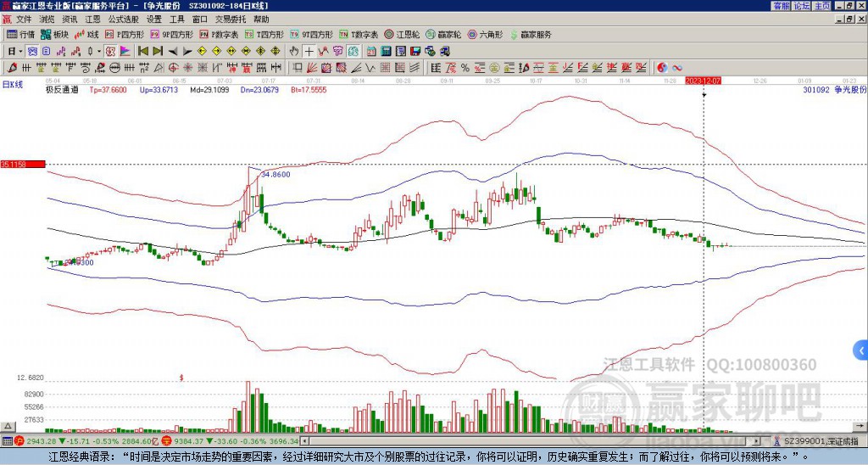Click the save floppy disk icon
868x465 pixels.
(x=415, y=52)
